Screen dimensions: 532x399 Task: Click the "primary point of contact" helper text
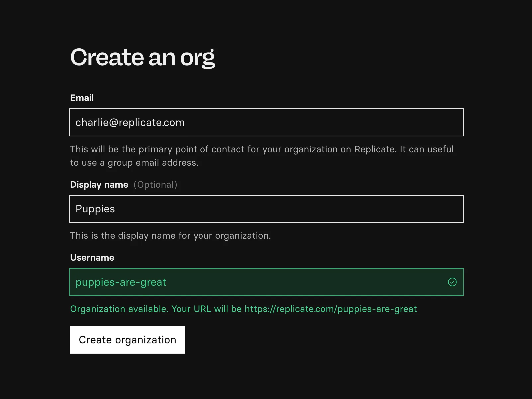[x=262, y=156]
